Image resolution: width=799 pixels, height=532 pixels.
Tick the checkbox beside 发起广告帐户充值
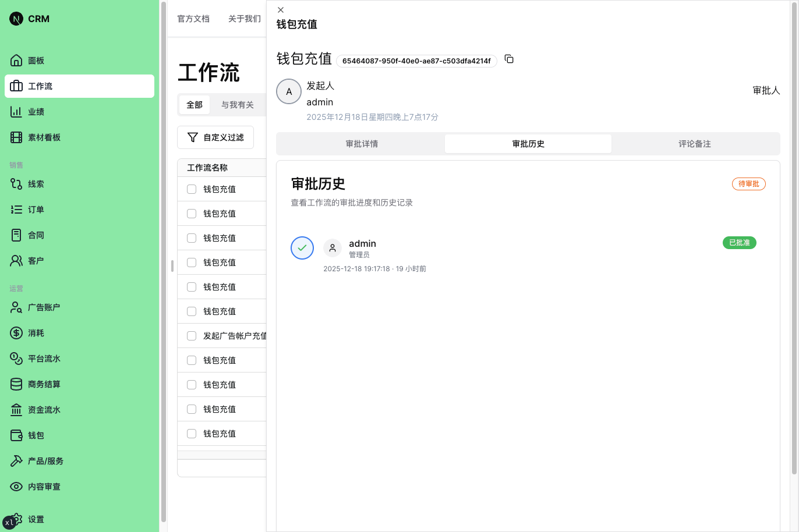point(191,336)
